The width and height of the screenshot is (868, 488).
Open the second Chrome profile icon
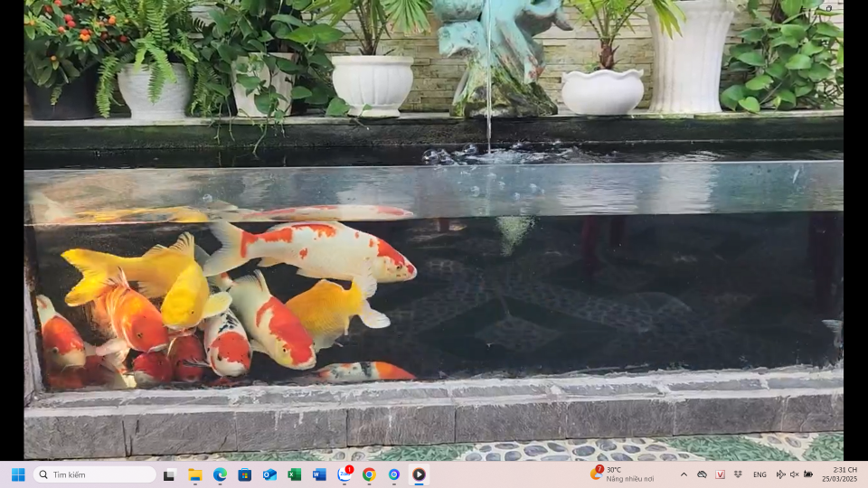[x=394, y=474]
